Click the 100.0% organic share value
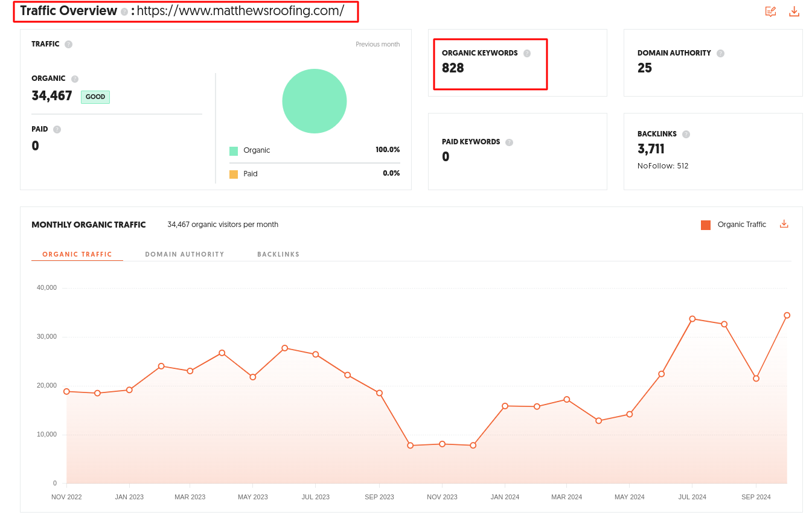812x515 pixels. tap(388, 150)
